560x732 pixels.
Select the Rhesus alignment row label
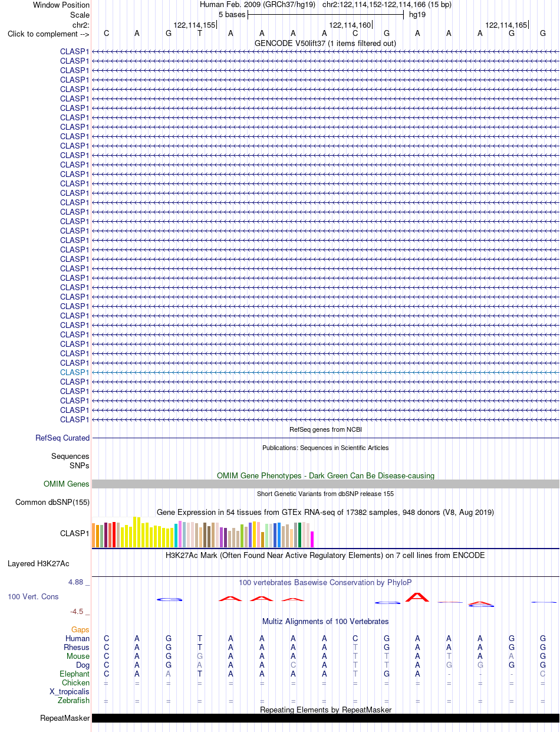77,647
